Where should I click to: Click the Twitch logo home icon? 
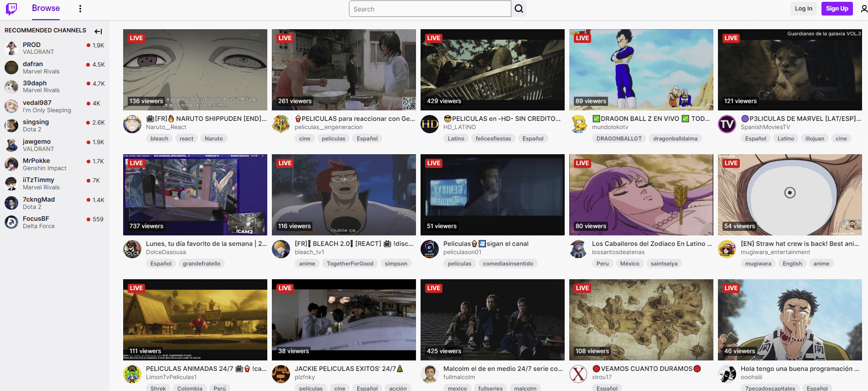coord(11,9)
